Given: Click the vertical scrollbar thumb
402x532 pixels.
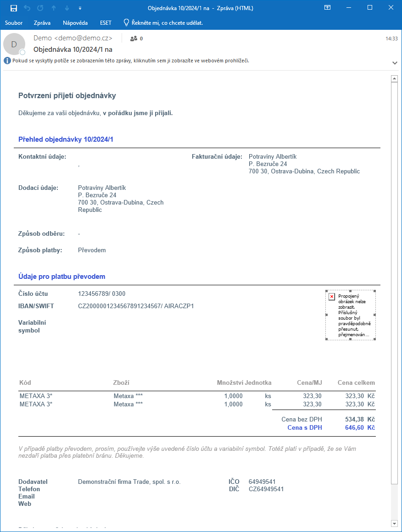Looking at the screenshot, I should coord(394,283).
